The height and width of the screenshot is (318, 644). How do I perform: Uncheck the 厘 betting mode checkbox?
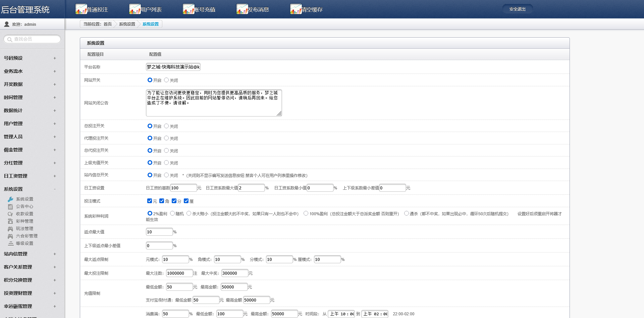click(x=186, y=201)
